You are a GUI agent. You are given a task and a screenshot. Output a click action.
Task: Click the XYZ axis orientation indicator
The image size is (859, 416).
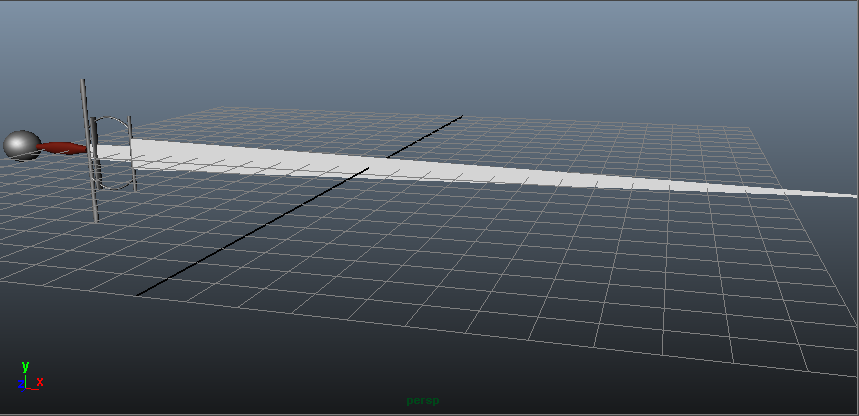(x=30, y=375)
